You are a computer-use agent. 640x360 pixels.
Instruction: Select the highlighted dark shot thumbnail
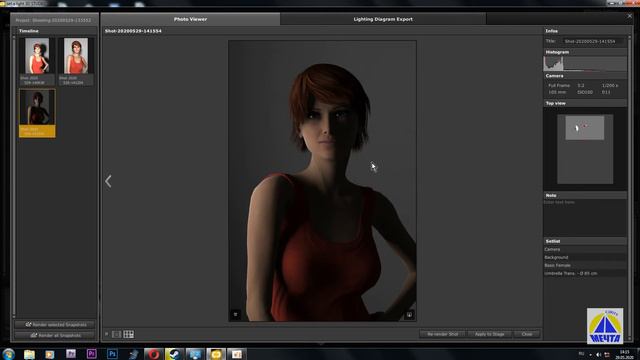coord(37,113)
